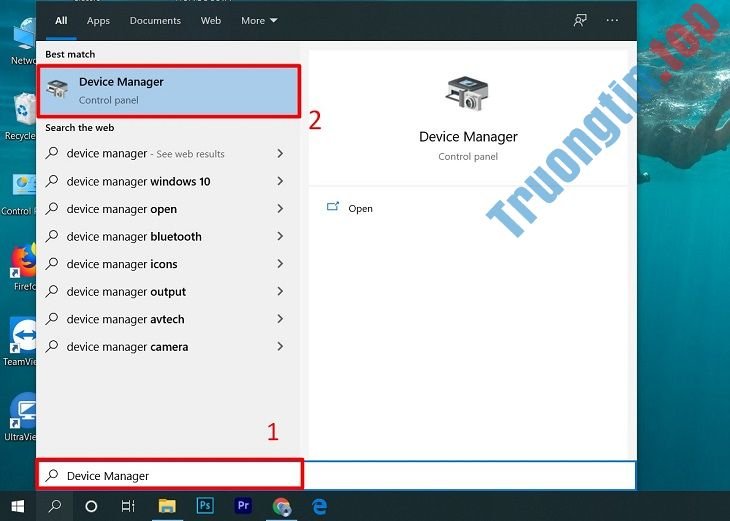
Task: Expand arrow for 'device manager camera'
Action: coord(280,347)
